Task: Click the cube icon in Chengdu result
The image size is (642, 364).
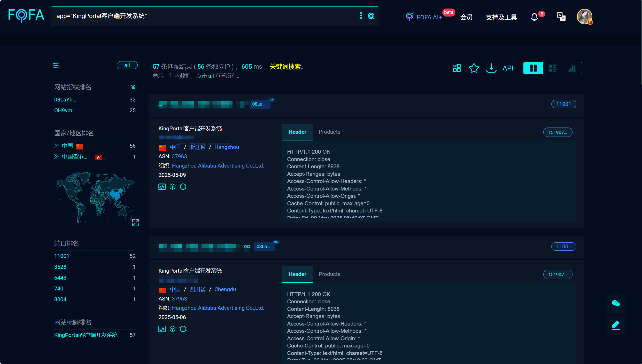Action: pos(173,329)
